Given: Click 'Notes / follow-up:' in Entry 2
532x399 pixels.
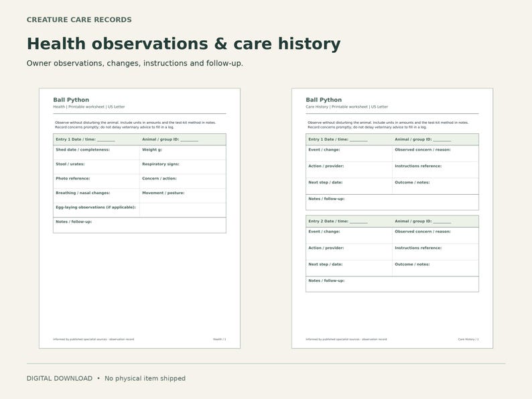Looking at the screenshot, I should (392, 284).
